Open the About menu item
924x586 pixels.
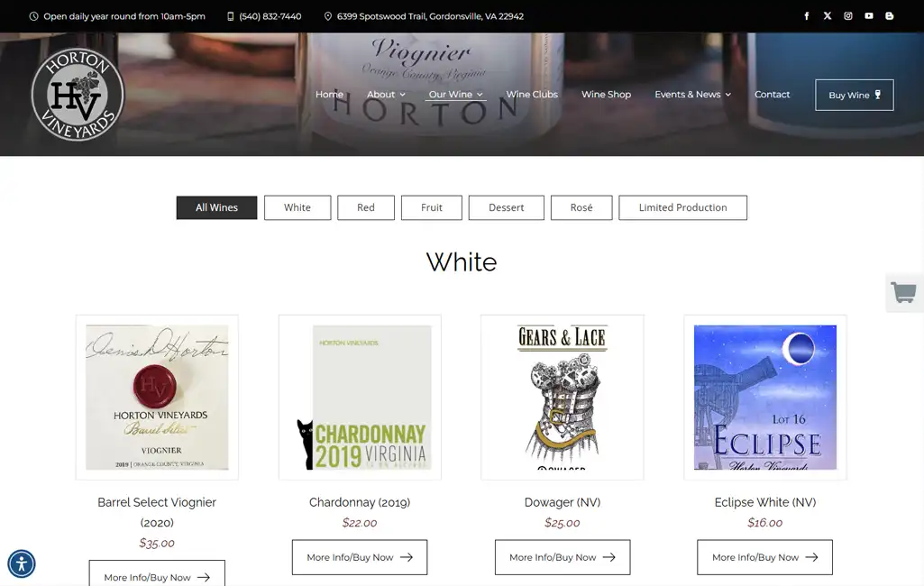pyautogui.click(x=380, y=95)
